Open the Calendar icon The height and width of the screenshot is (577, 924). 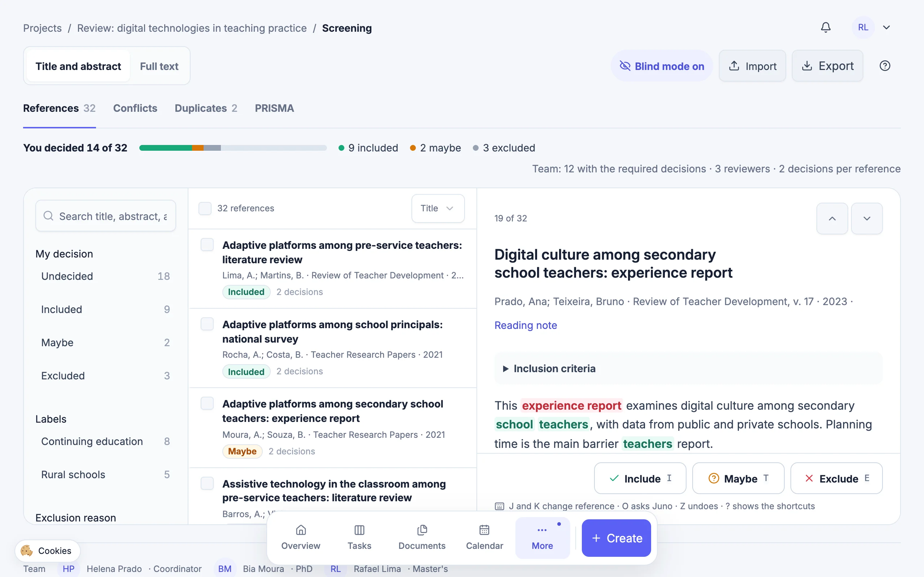click(x=484, y=530)
